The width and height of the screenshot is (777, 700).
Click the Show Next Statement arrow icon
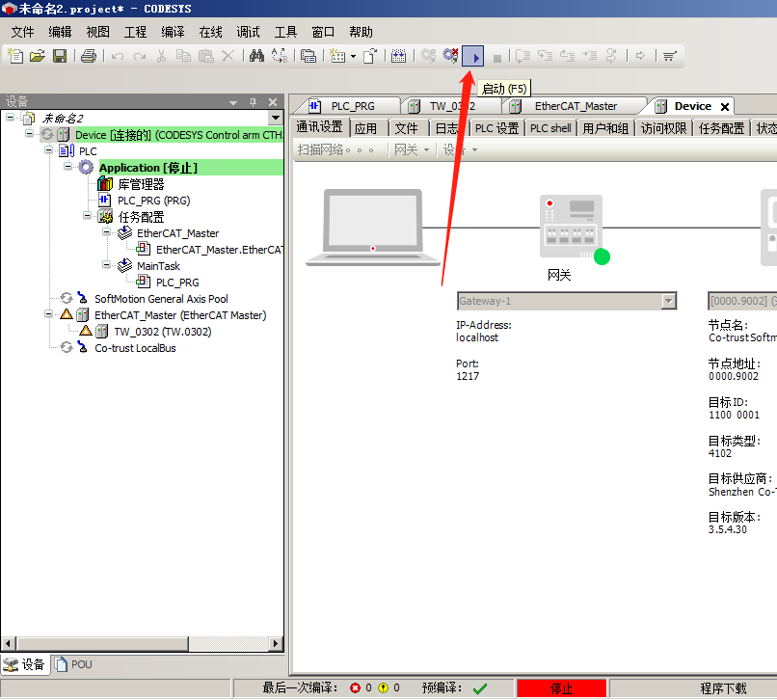point(640,56)
